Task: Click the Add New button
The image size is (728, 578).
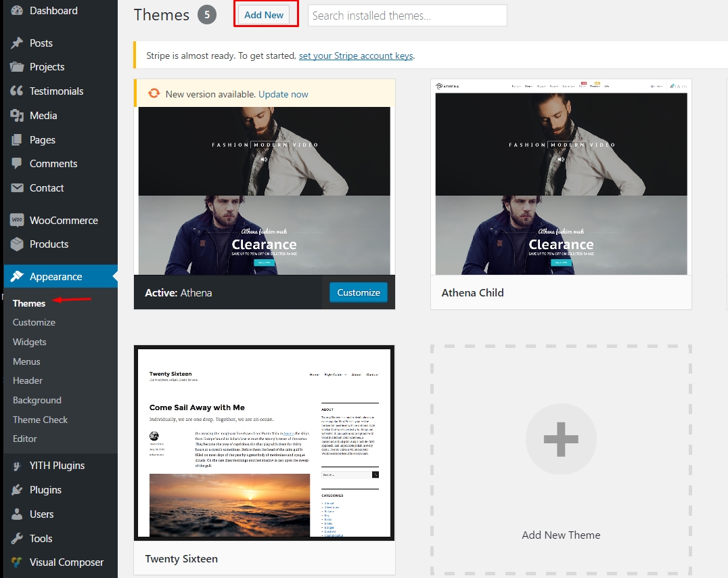Action: click(265, 15)
